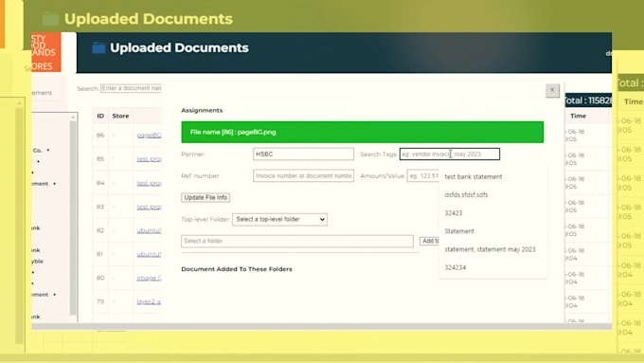Click the Store column header
The image size is (644, 363).
coord(120,116)
